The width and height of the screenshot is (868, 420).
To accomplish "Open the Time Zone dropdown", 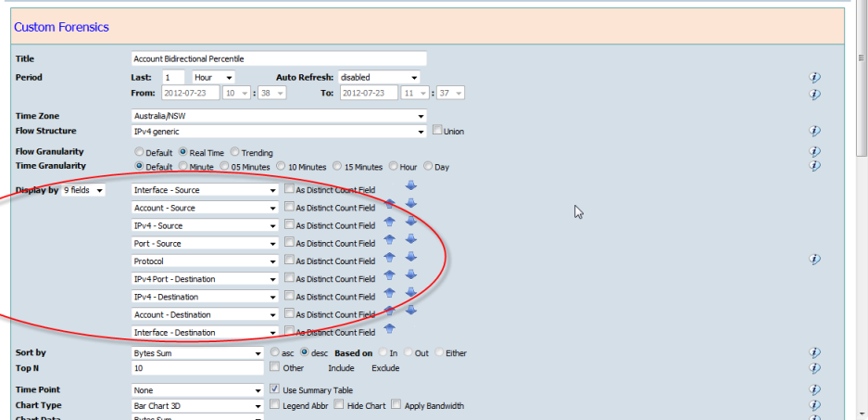I will 279,117.
